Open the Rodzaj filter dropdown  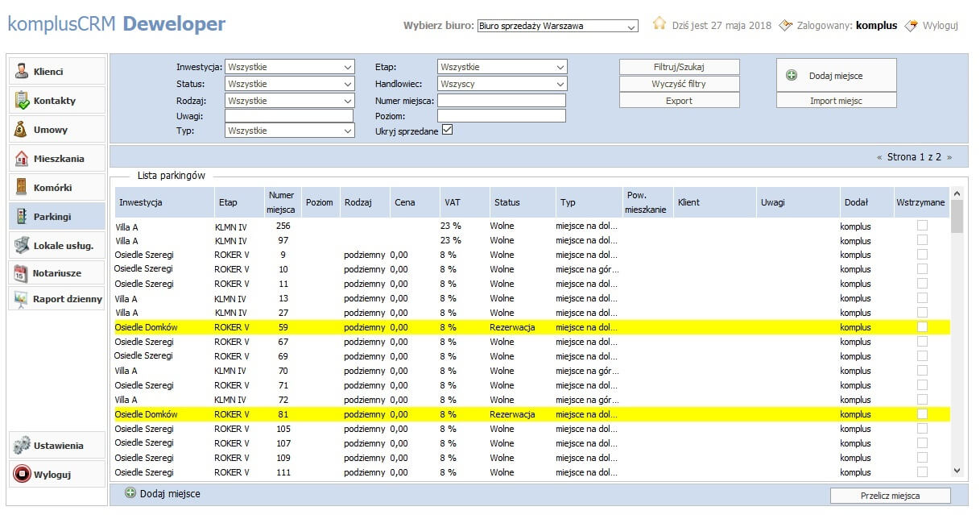290,101
